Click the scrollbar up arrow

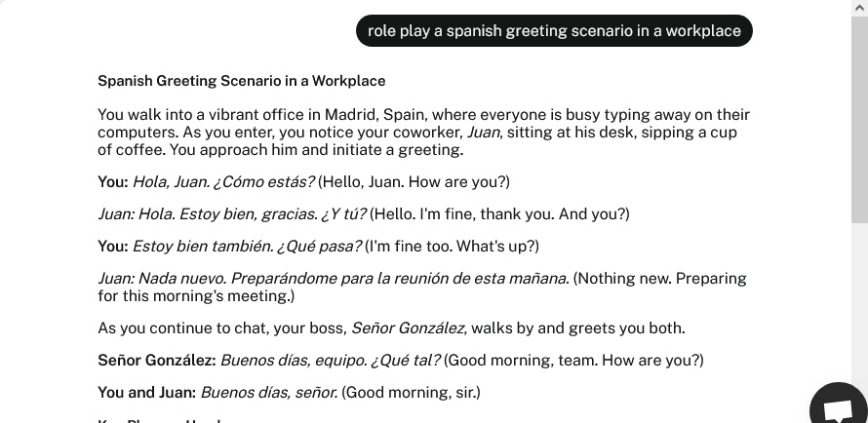(859, 7)
